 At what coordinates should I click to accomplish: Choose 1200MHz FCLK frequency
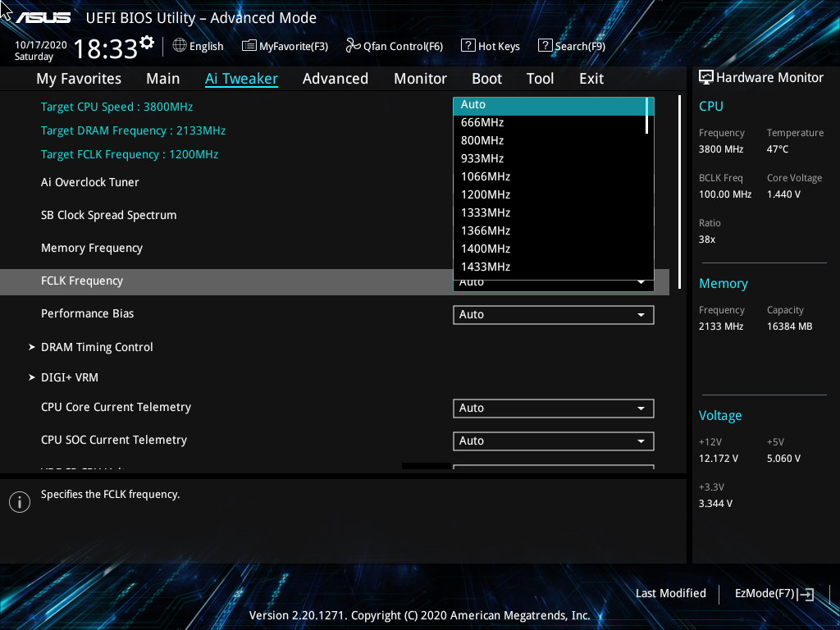pos(550,195)
